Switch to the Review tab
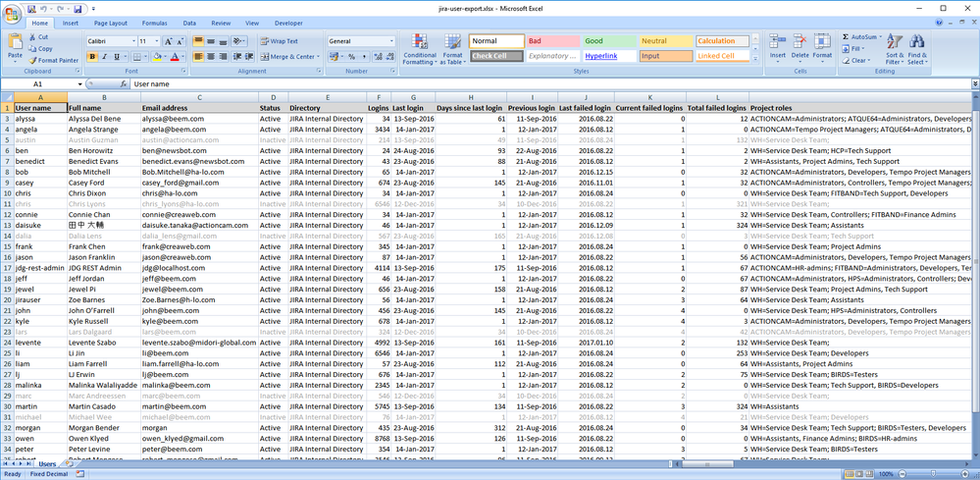The width and height of the screenshot is (980, 480). tap(221, 24)
